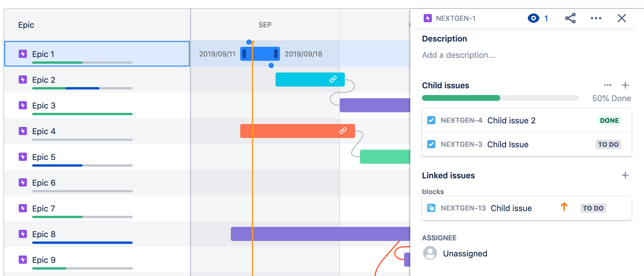Open the more actions ellipsis menu for NEXTGEN-1

[596, 18]
